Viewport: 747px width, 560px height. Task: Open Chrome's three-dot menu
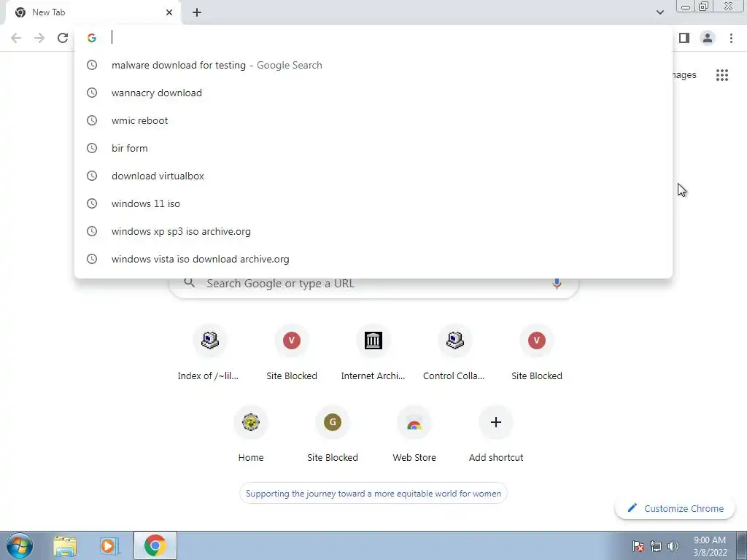click(x=731, y=38)
